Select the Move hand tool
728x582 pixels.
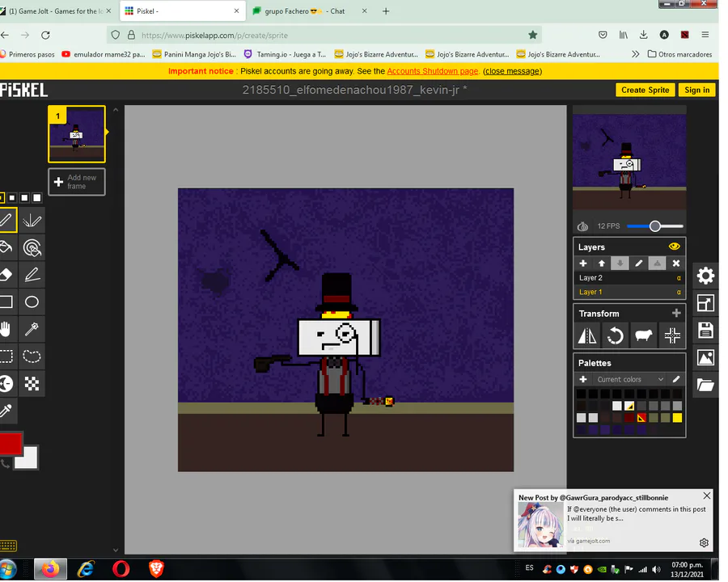click(x=6, y=330)
